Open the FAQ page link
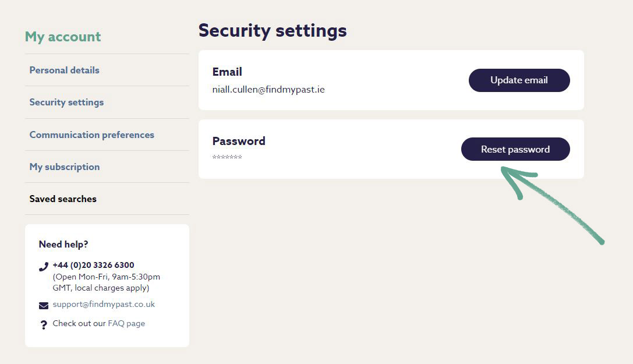633x364 pixels. (126, 323)
